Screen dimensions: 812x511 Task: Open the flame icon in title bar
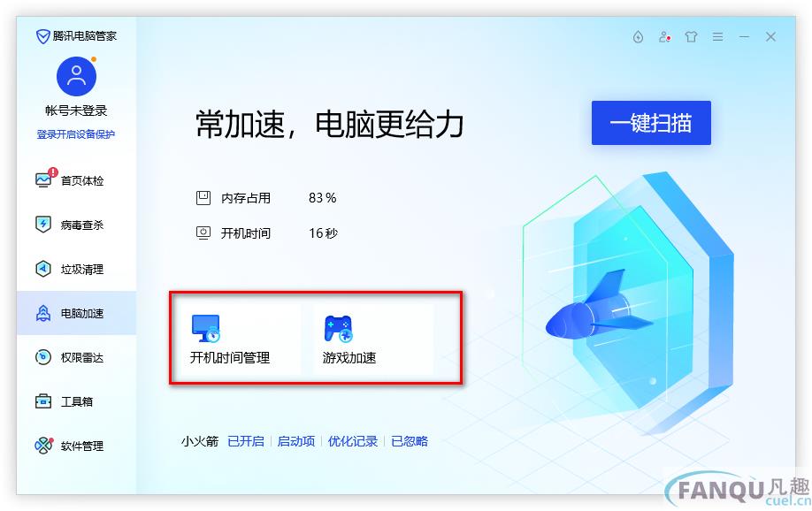[638, 37]
